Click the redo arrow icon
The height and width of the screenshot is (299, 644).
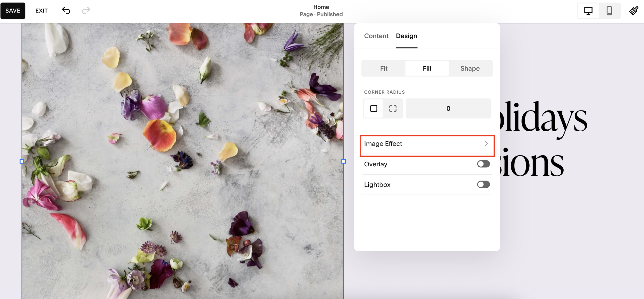click(86, 11)
